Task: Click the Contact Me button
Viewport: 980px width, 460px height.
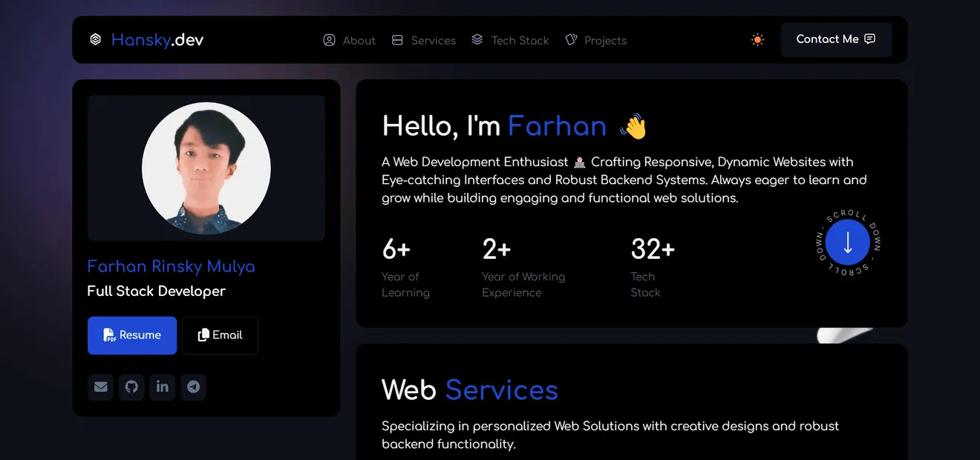Action: point(836,39)
